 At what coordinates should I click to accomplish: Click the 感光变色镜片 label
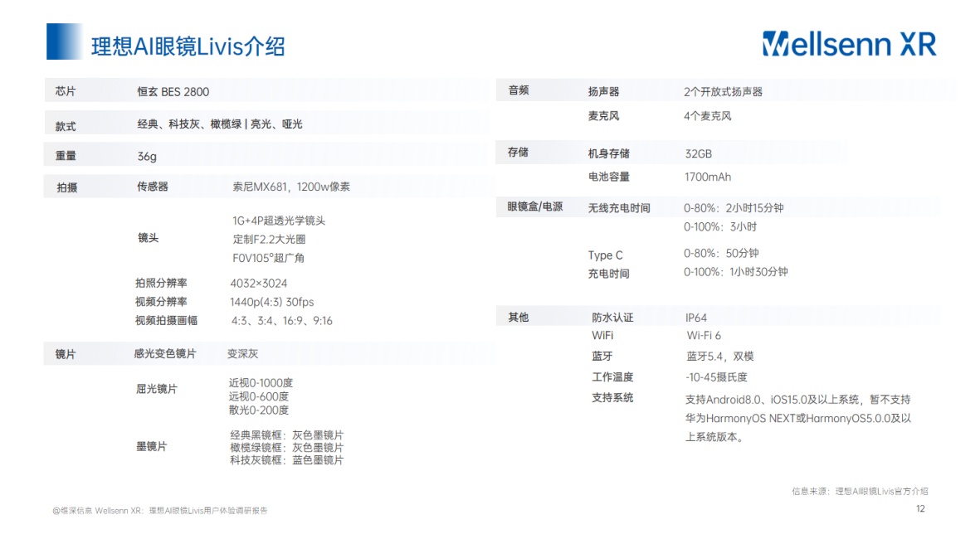pos(165,353)
